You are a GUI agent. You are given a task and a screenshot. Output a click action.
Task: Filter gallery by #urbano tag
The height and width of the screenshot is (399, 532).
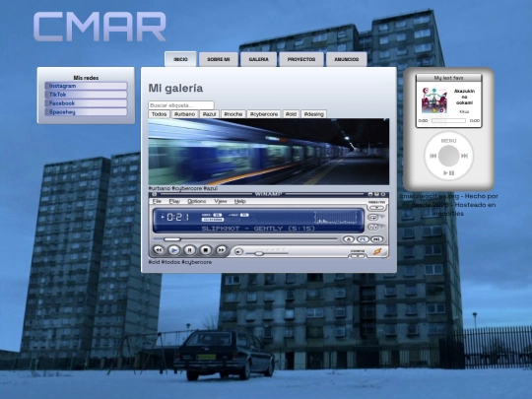(184, 114)
